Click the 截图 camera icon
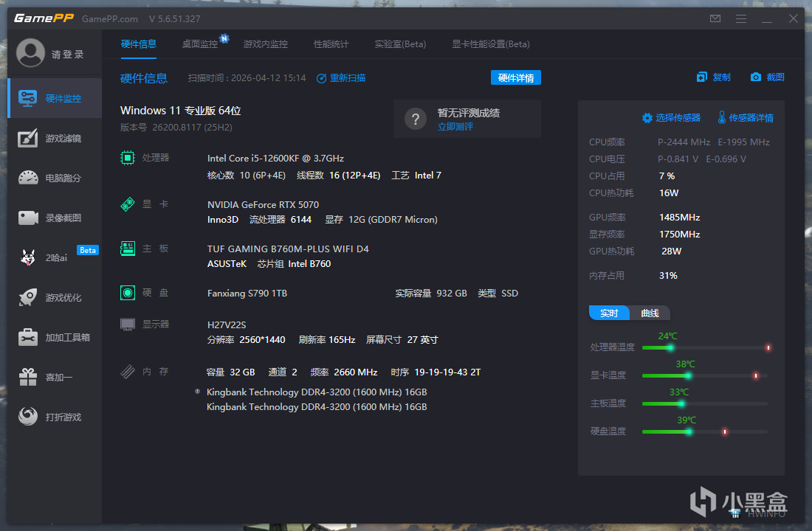812x531 pixels. coord(756,77)
